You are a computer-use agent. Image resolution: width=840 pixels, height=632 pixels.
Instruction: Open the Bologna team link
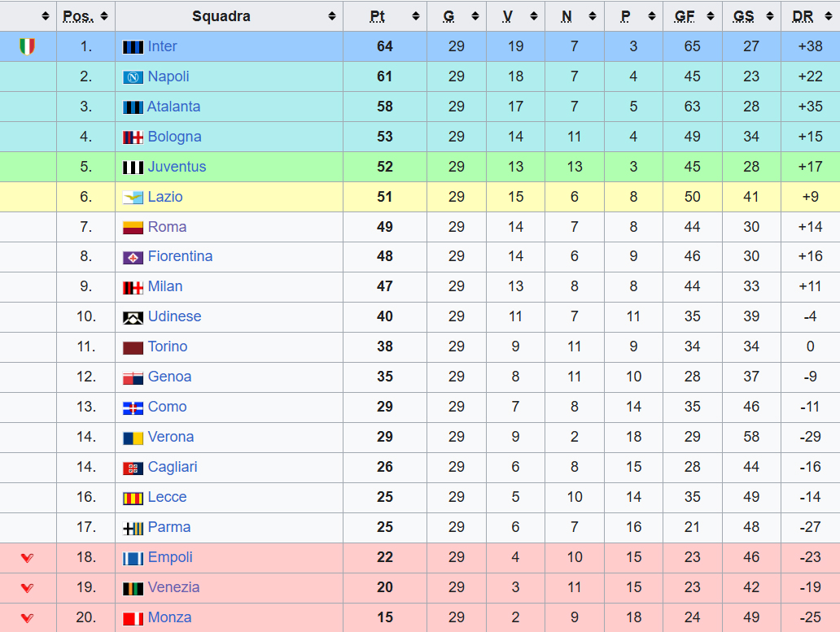click(175, 137)
